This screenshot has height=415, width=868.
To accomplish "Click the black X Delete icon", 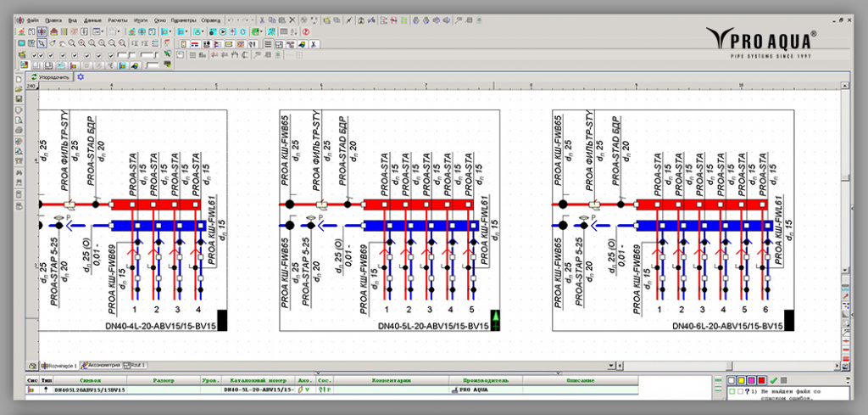I will click(x=292, y=20).
